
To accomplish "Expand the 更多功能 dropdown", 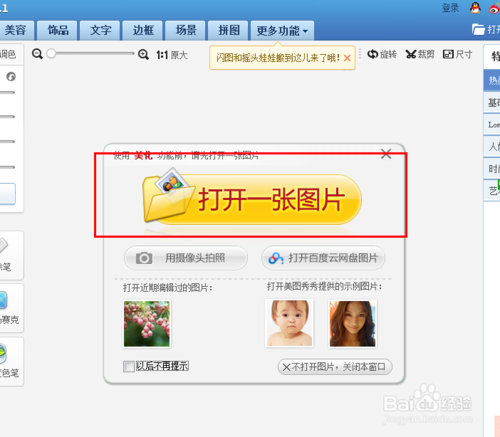I will click(282, 31).
